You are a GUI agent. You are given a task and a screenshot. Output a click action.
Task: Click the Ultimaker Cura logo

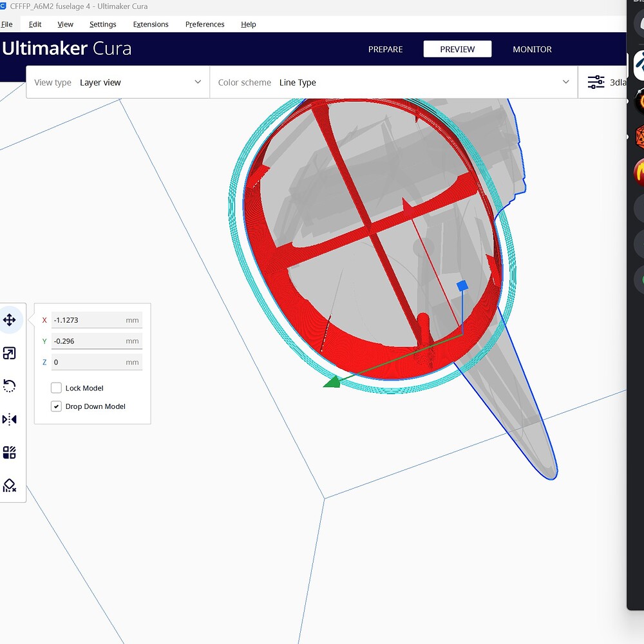(66, 48)
